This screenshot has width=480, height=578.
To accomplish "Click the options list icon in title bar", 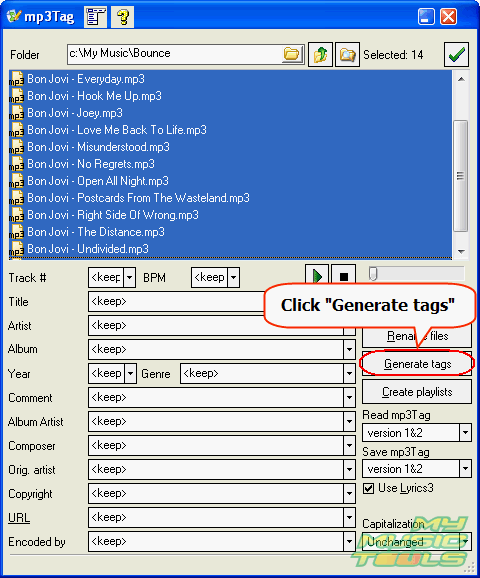I will (x=95, y=17).
